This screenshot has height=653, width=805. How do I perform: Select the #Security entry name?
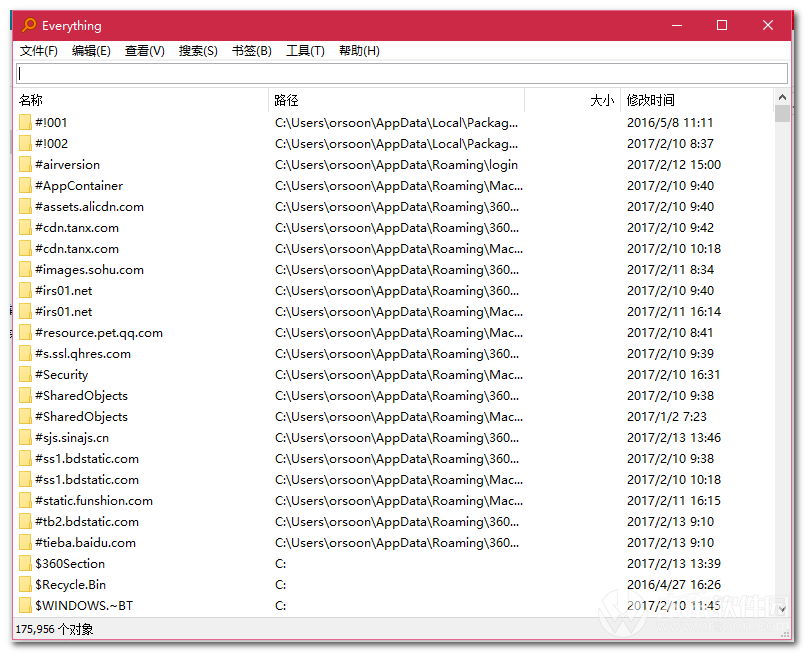tap(61, 375)
